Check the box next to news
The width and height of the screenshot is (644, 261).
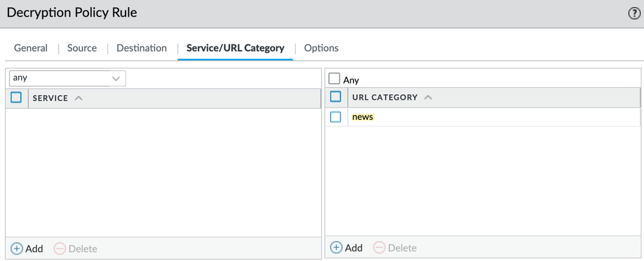[336, 117]
